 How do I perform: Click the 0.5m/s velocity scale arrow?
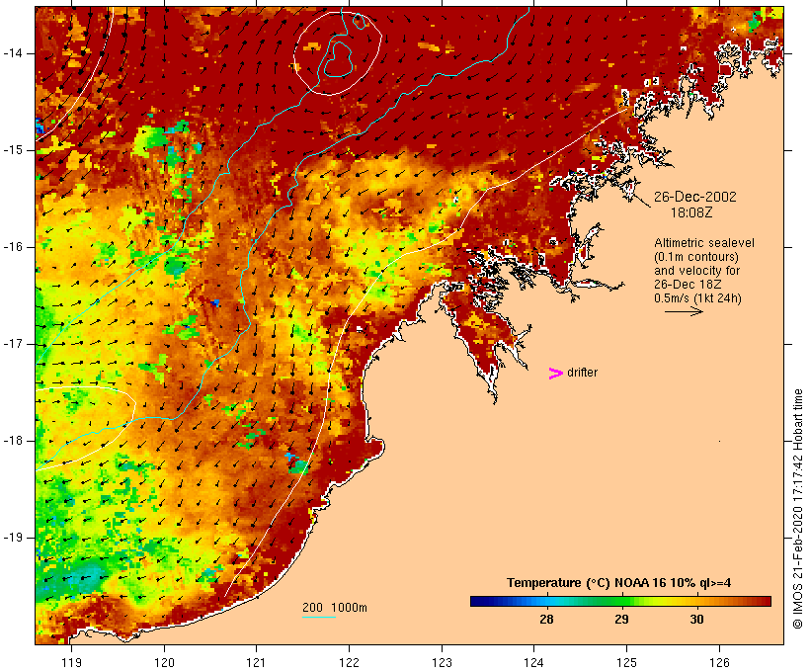click(684, 311)
